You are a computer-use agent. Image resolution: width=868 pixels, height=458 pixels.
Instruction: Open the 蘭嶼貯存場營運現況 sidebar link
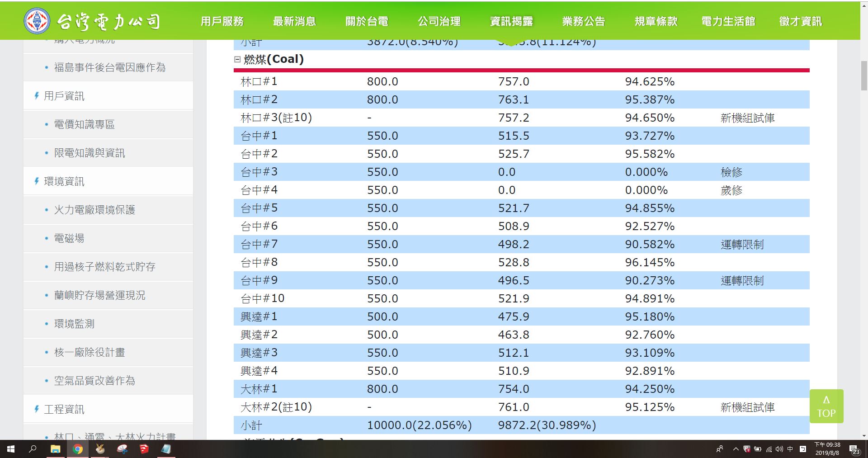point(100,295)
